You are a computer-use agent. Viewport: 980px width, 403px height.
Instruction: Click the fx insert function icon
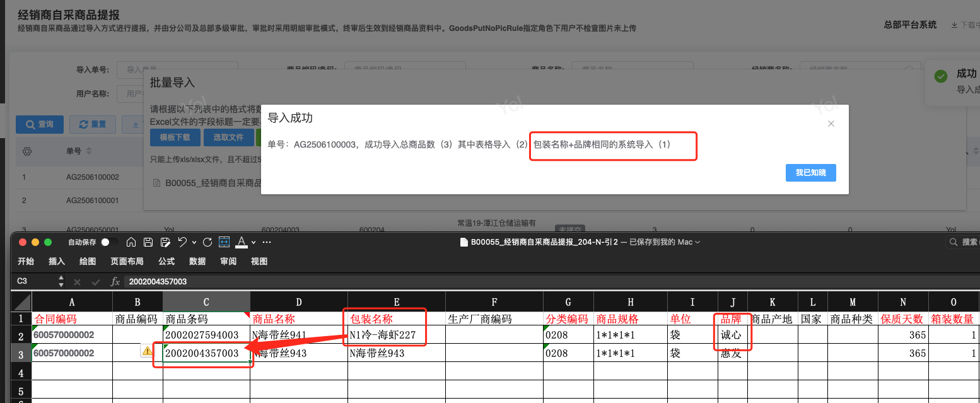tap(115, 282)
